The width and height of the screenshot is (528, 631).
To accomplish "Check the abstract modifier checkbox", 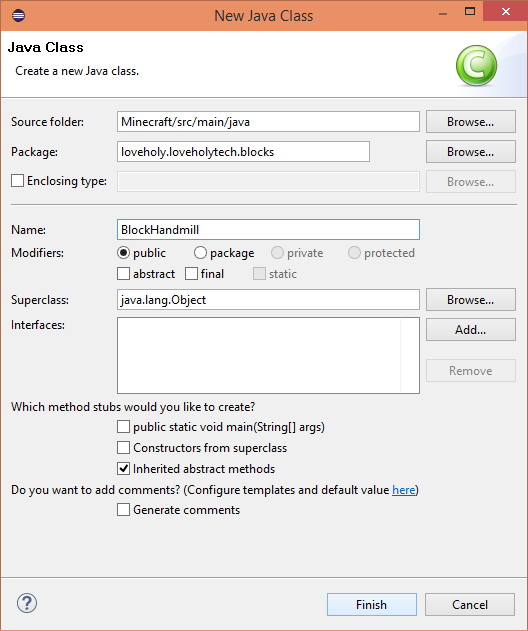I will [x=124, y=274].
